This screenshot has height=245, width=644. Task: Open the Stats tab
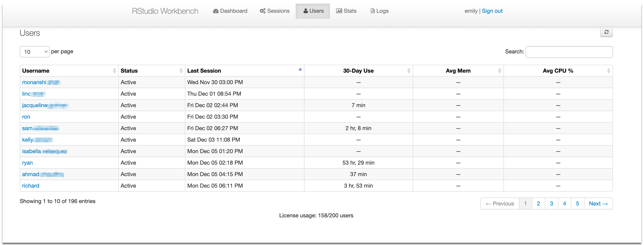click(x=346, y=11)
